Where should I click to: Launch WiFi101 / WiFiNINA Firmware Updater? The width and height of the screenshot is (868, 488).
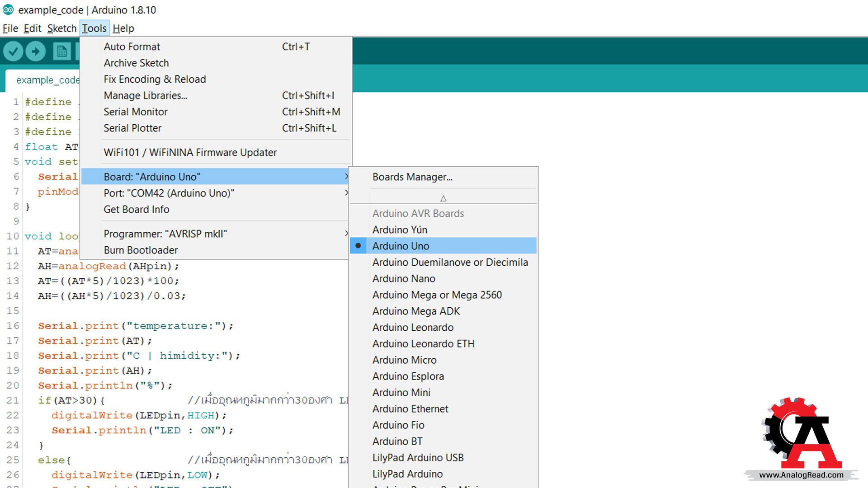(216, 152)
